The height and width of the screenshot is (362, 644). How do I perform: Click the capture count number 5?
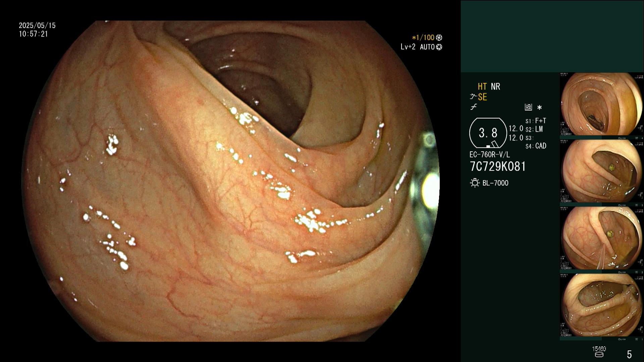629,354
